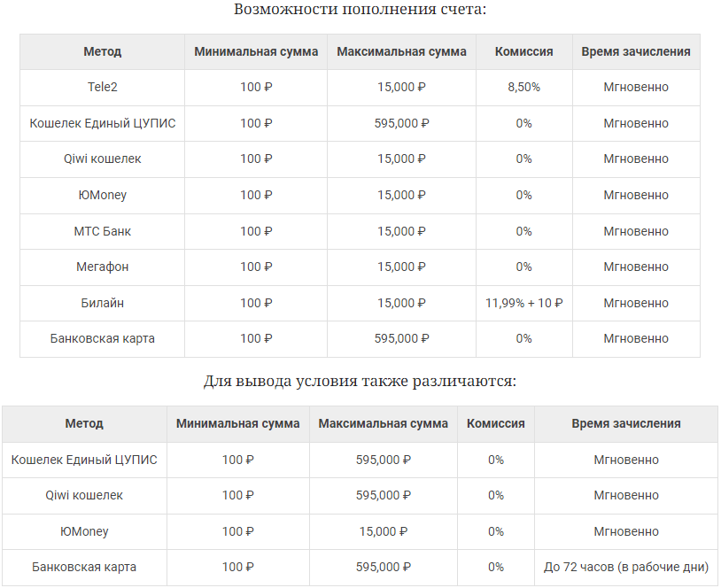Click Минимальная сумма header in the deposit table

tap(256, 51)
